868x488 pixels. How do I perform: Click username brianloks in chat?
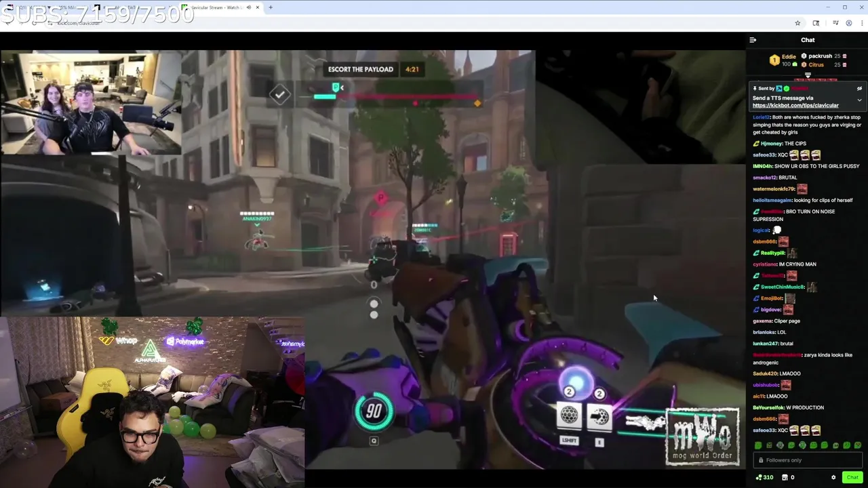[764, 333]
